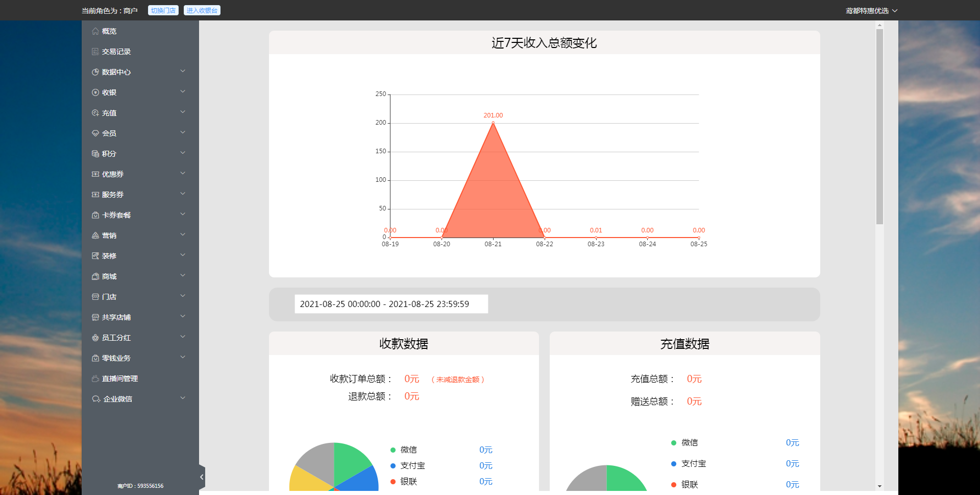Click the red 银联 legend dot under 充值数据
The height and width of the screenshot is (495, 980).
coord(674,485)
